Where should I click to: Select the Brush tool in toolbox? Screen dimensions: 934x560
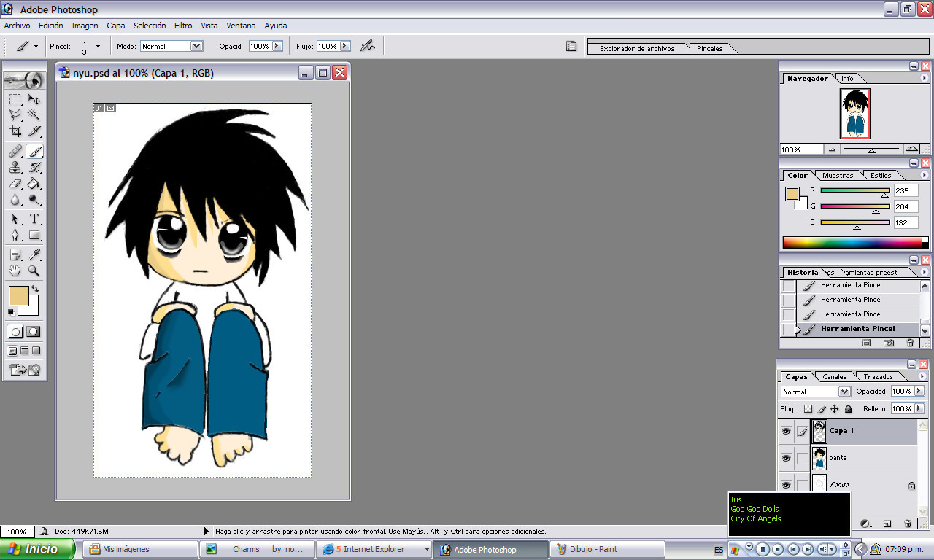pos(34,152)
